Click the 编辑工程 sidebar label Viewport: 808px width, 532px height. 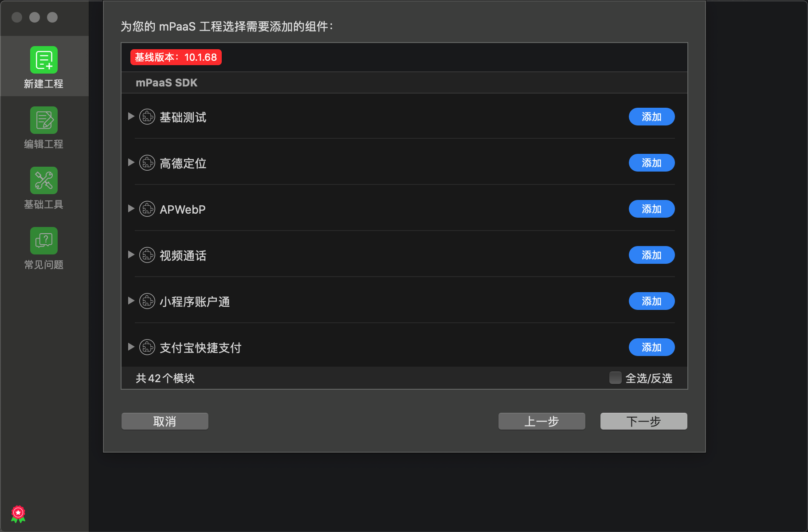point(44,144)
